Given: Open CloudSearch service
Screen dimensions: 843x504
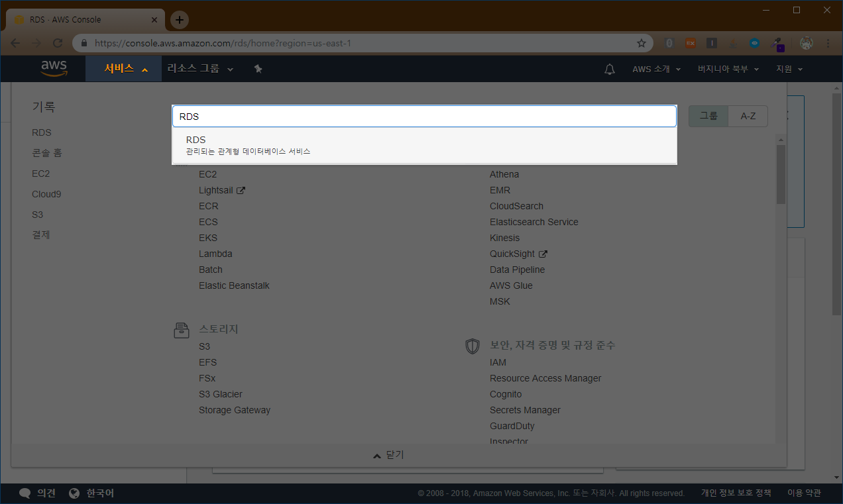Looking at the screenshot, I should [516, 206].
